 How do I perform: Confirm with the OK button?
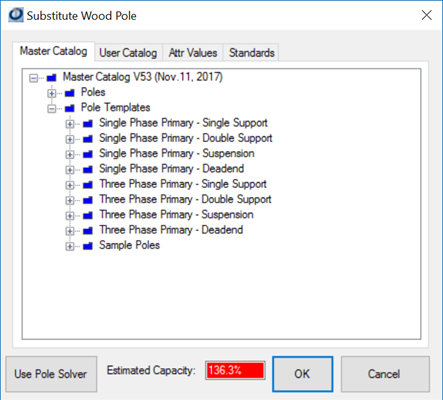point(302,374)
